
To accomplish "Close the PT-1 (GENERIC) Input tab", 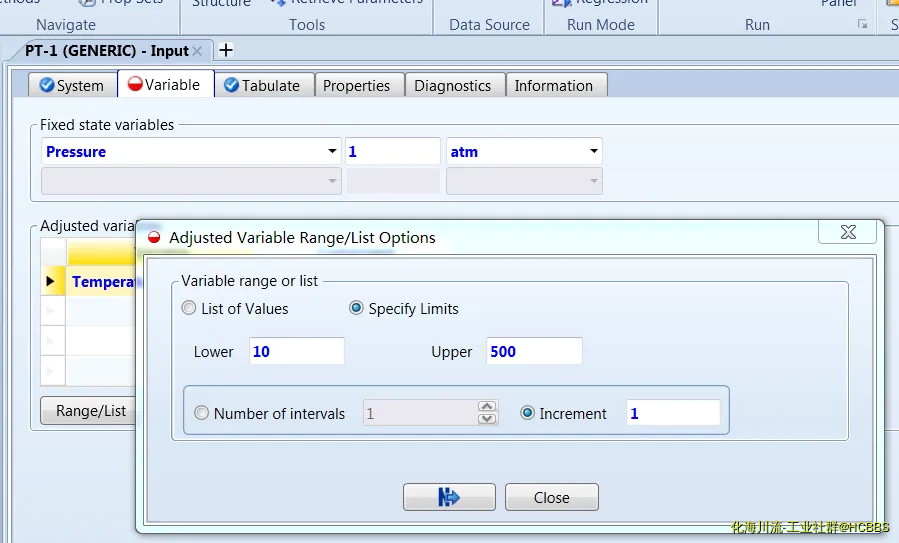I will [197, 51].
